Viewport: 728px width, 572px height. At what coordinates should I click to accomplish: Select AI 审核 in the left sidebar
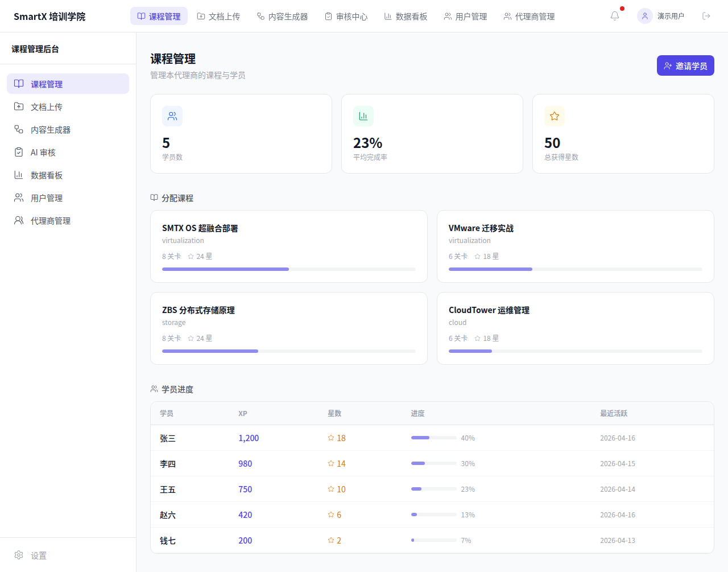click(x=43, y=153)
